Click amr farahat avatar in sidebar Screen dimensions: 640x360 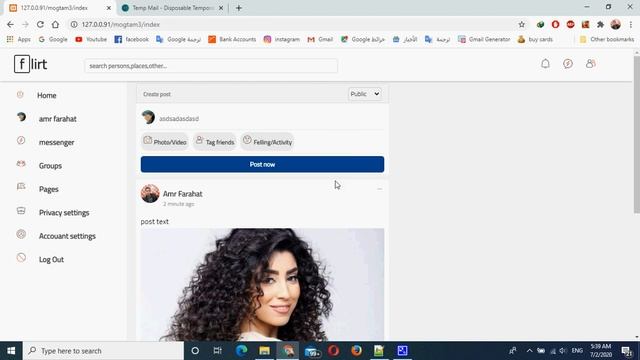click(x=21, y=117)
